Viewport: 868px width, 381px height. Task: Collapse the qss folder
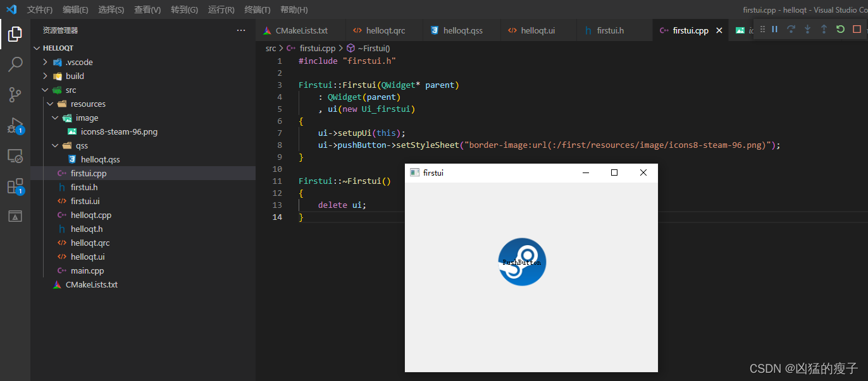[x=55, y=145]
